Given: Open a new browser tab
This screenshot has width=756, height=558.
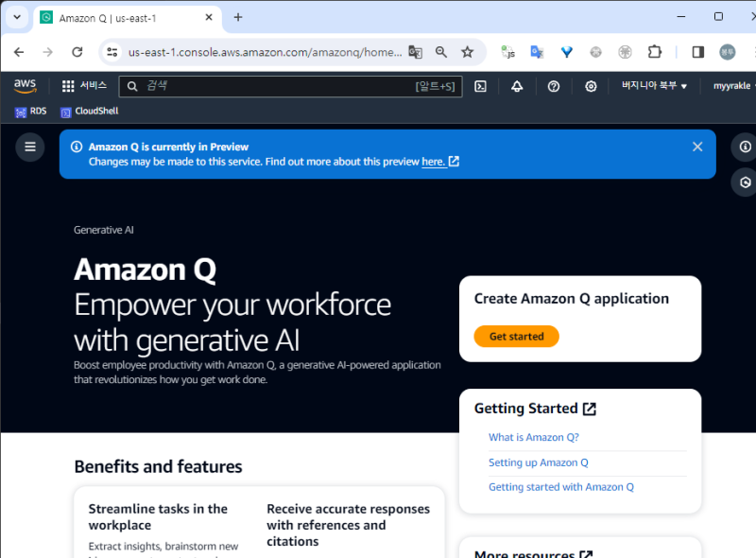Looking at the screenshot, I should point(238,17).
